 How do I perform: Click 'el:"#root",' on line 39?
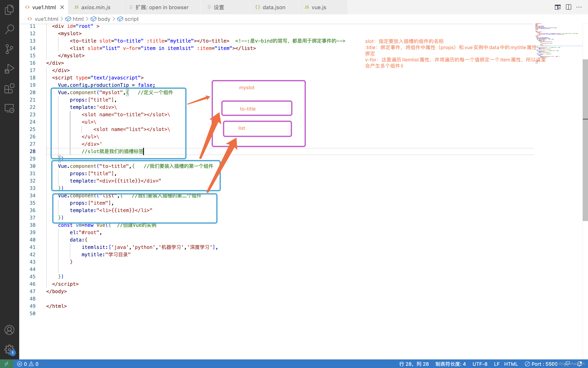tap(86, 232)
